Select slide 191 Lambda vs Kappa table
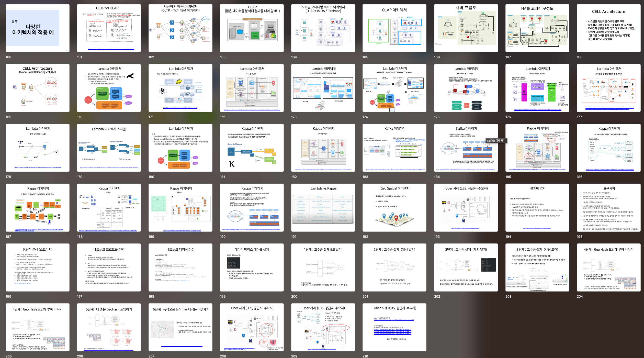 [x=323, y=208]
